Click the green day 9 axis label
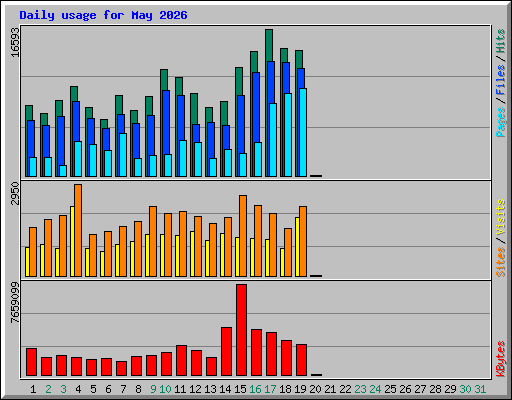Viewport: 512px width, 400px height. (x=153, y=389)
